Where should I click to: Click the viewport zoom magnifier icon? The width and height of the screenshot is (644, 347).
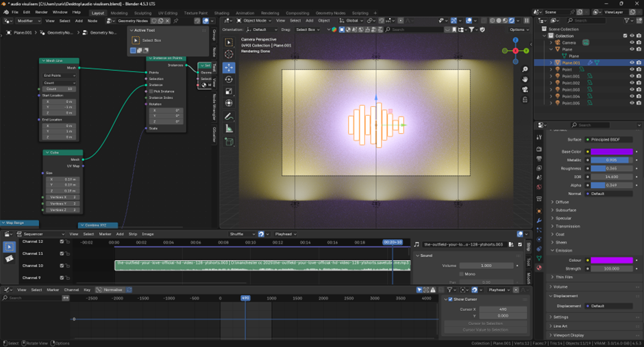coord(525,69)
